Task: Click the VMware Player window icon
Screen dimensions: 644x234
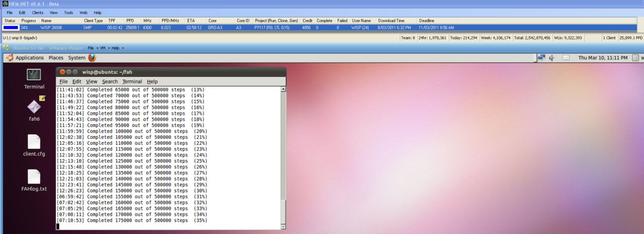Action: click(x=7, y=48)
